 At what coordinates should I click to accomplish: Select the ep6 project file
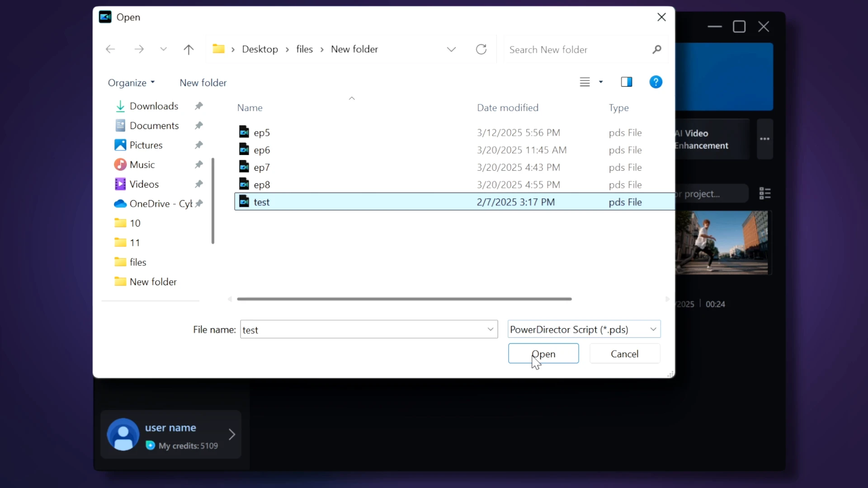point(454,150)
